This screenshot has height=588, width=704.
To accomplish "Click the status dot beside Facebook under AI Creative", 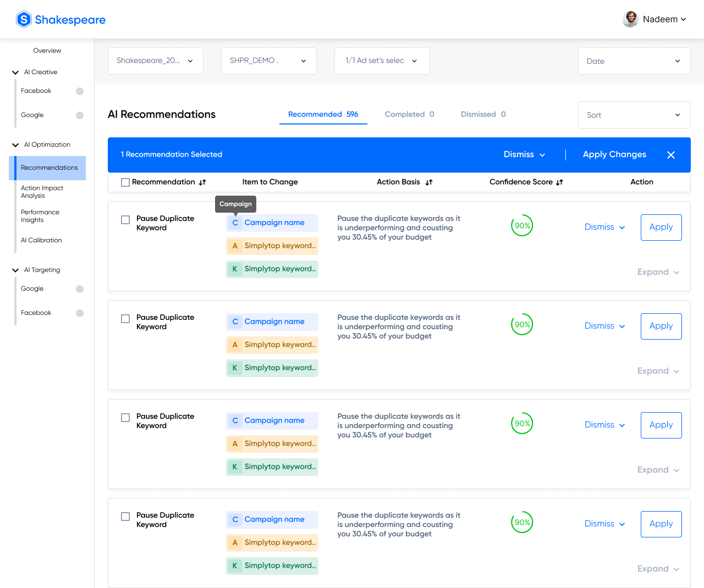I will (80, 91).
